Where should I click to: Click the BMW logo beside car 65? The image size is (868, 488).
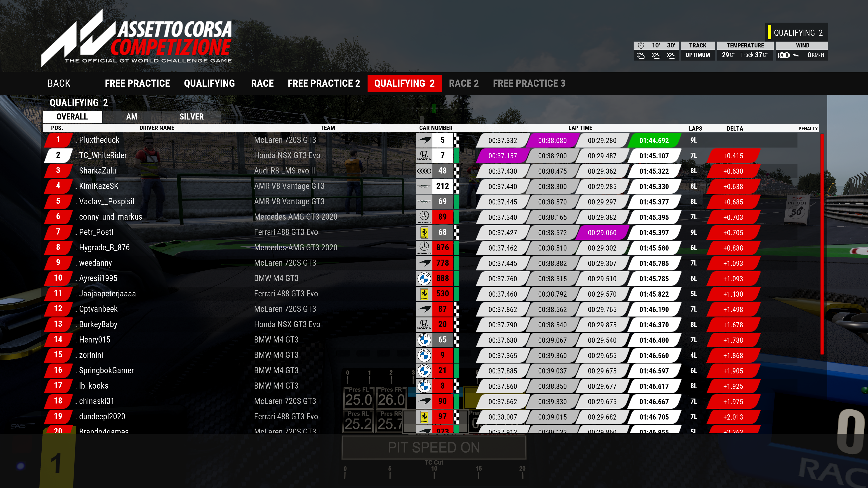(x=424, y=340)
